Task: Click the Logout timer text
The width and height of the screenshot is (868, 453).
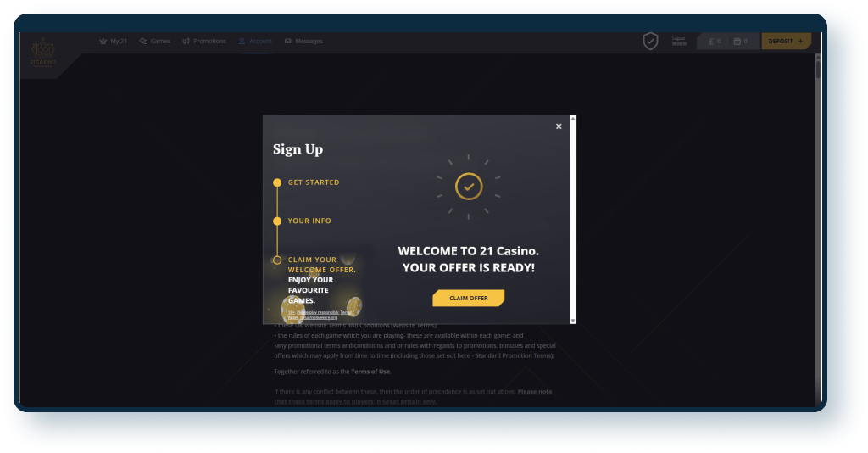Action: 679,41
